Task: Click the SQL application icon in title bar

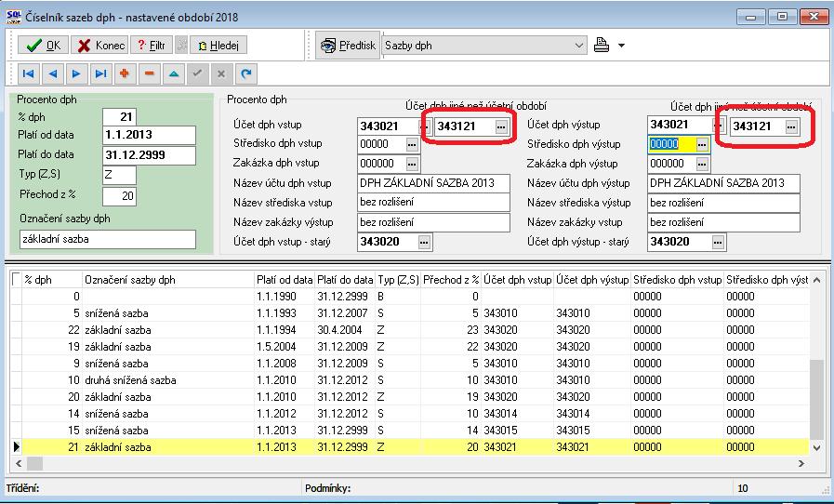Action: [14, 17]
